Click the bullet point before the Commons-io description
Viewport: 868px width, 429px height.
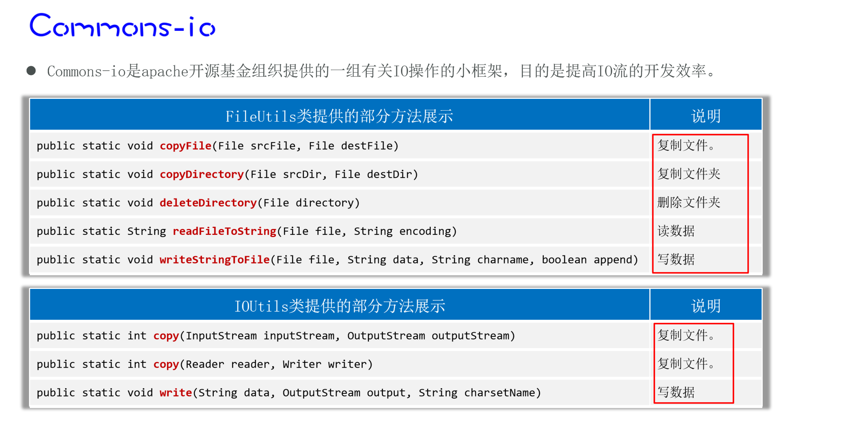click(x=31, y=71)
